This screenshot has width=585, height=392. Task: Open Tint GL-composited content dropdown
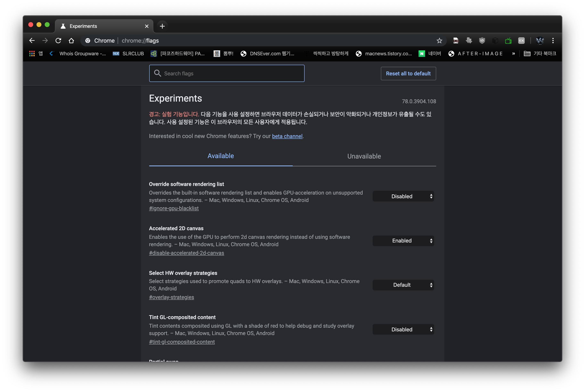point(403,330)
